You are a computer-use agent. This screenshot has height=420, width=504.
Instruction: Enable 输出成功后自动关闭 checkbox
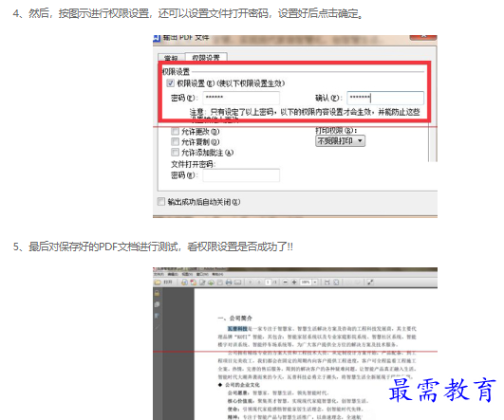coord(161,202)
